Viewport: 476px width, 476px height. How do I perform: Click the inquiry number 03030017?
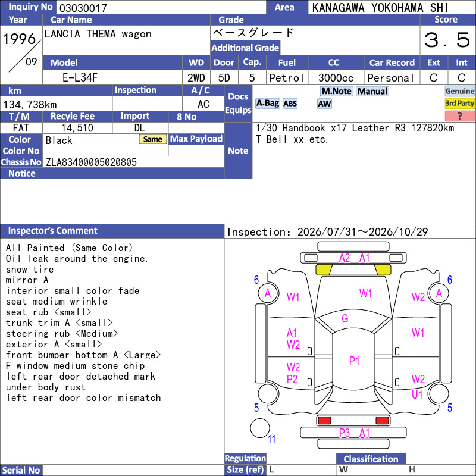click(83, 8)
